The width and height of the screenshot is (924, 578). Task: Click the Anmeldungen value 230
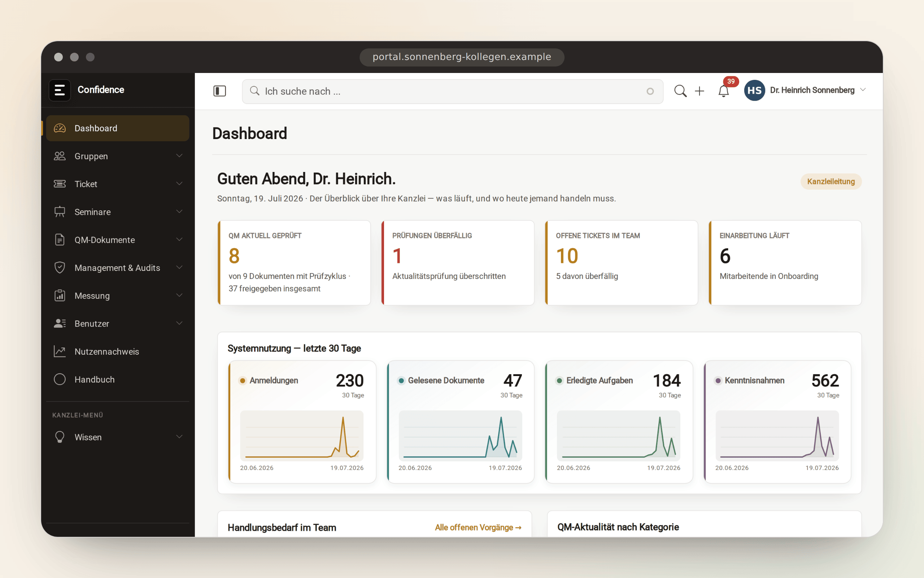tap(350, 381)
